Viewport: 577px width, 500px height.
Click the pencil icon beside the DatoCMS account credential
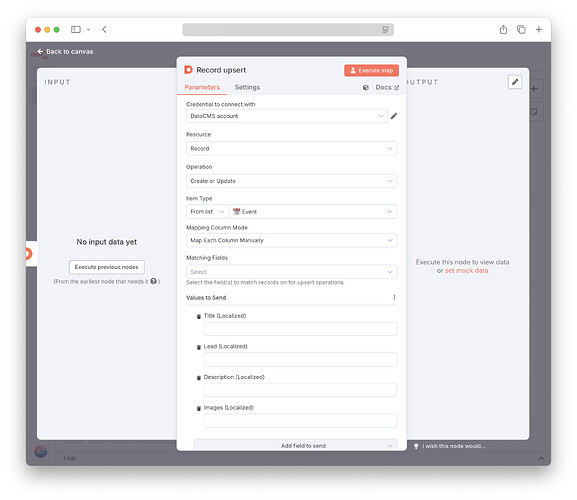click(394, 116)
